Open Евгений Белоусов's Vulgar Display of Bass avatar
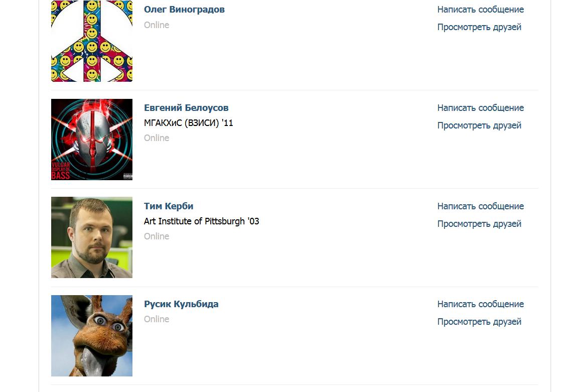The width and height of the screenshot is (578, 392). [x=92, y=140]
